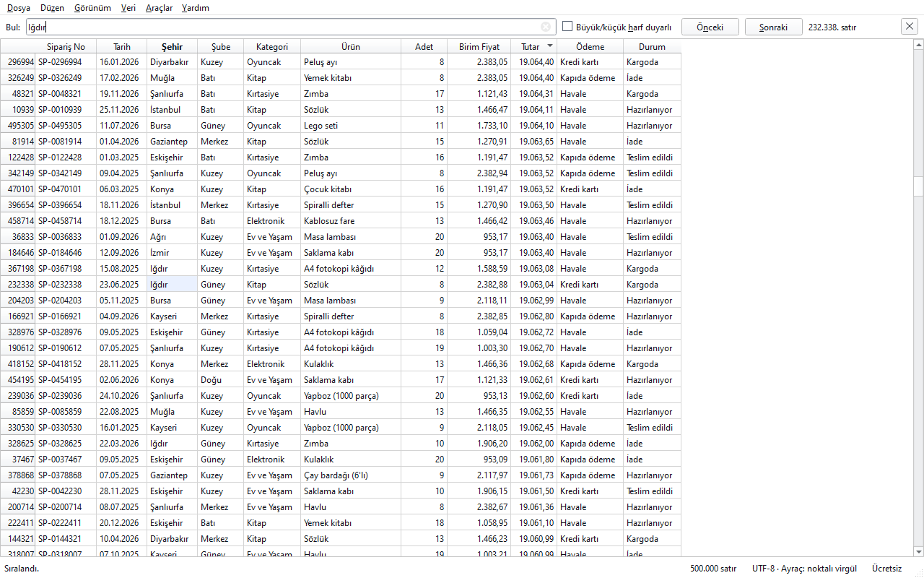The height and width of the screenshot is (578, 924).
Task: Click the Ürün column header
Action: pos(351,46)
